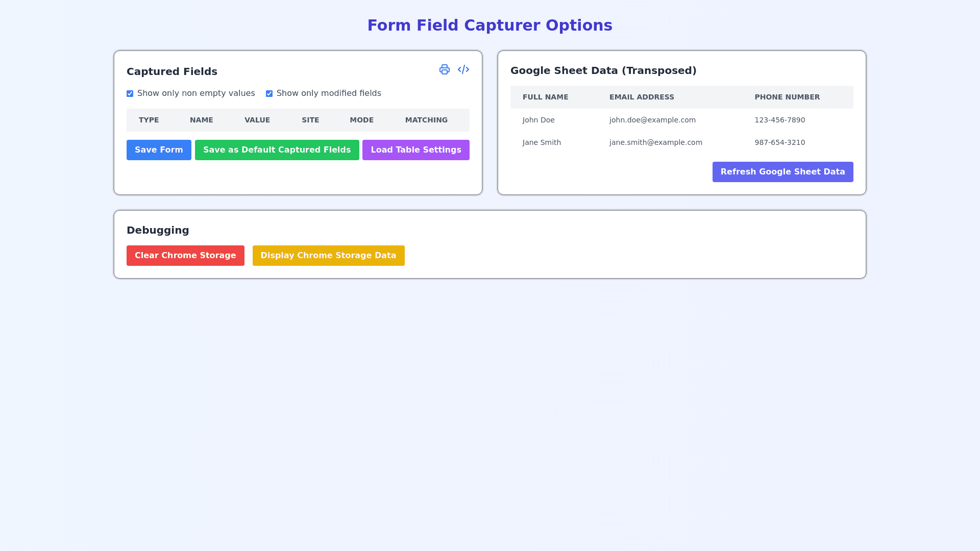Display Chrome Storage Data
Image resolution: width=980 pixels, height=551 pixels.
coord(328,256)
